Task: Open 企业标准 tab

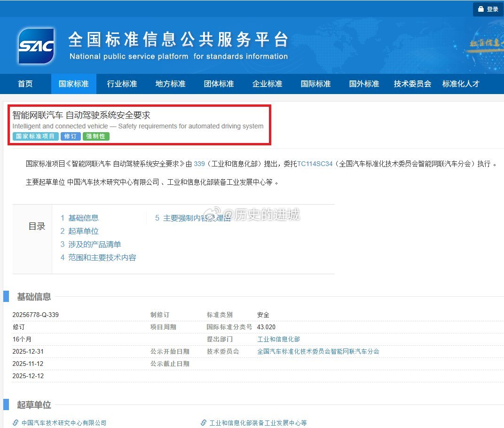Action: [x=268, y=84]
